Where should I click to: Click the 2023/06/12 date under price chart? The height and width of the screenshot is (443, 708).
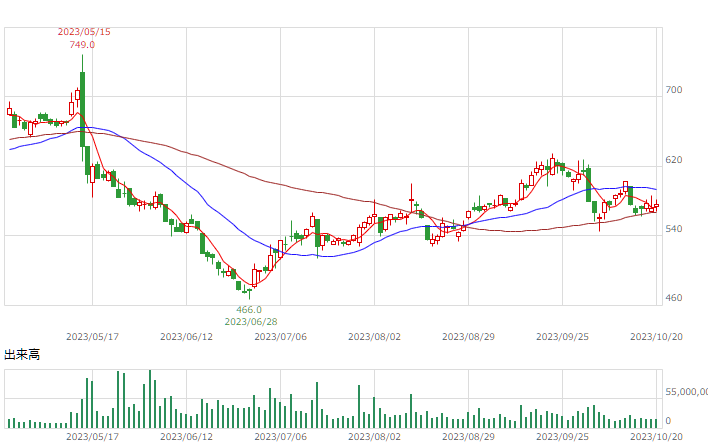(x=186, y=336)
